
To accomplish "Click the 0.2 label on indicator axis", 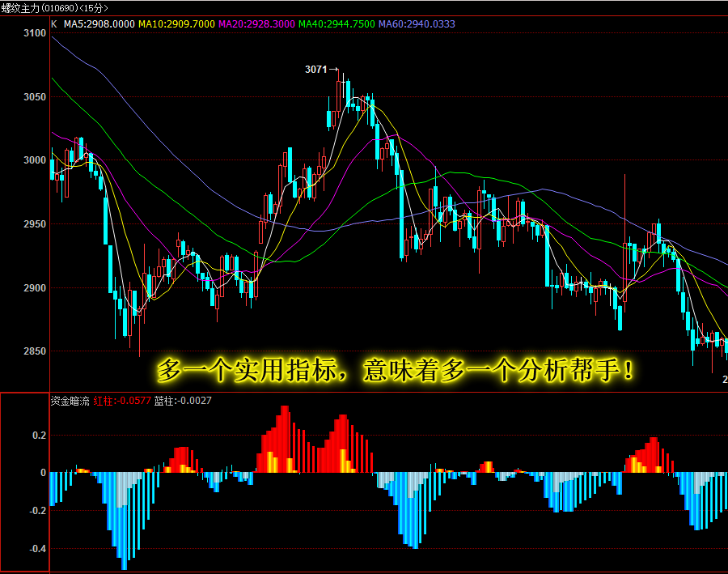I will pos(40,436).
